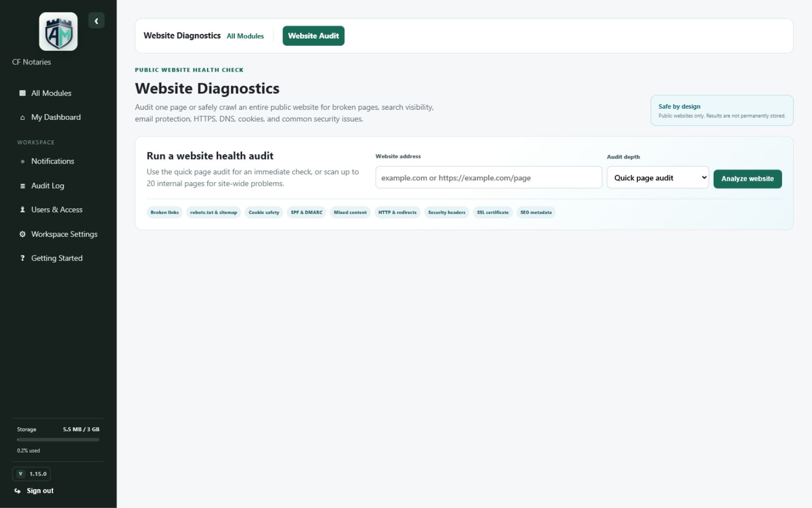This screenshot has height=508, width=812.
Task: Click the 1.15.0 version number
Action: (38, 474)
